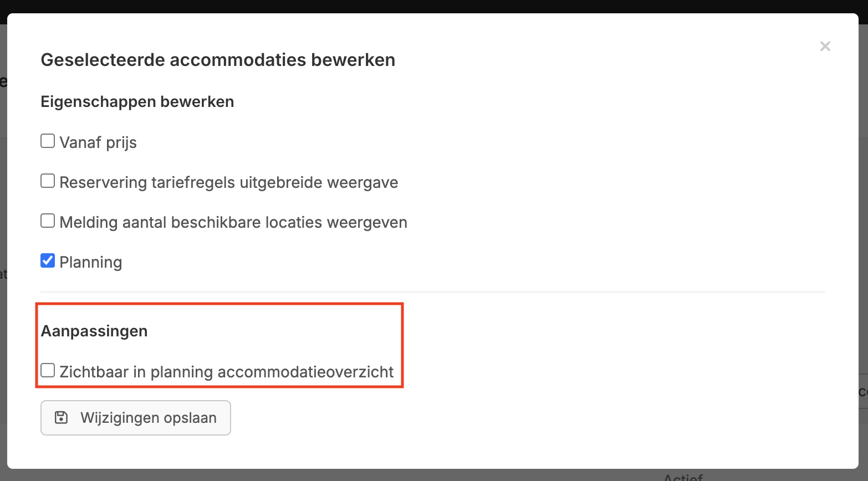Click the Vanaf prijs label text
The width and height of the screenshot is (868, 481).
(x=98, y=143)
